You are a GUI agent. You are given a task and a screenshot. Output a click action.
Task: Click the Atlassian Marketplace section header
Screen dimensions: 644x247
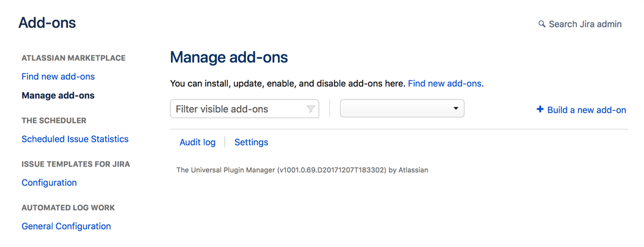[74, 58]
